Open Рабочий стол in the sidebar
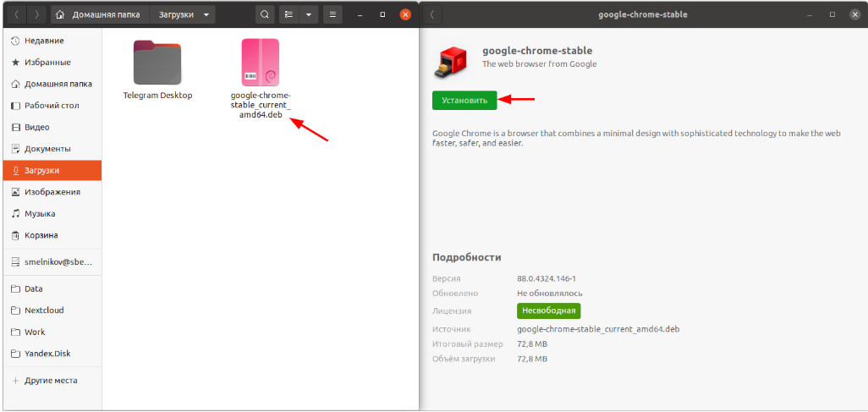 pyautogui.click(x=52, y=105)
